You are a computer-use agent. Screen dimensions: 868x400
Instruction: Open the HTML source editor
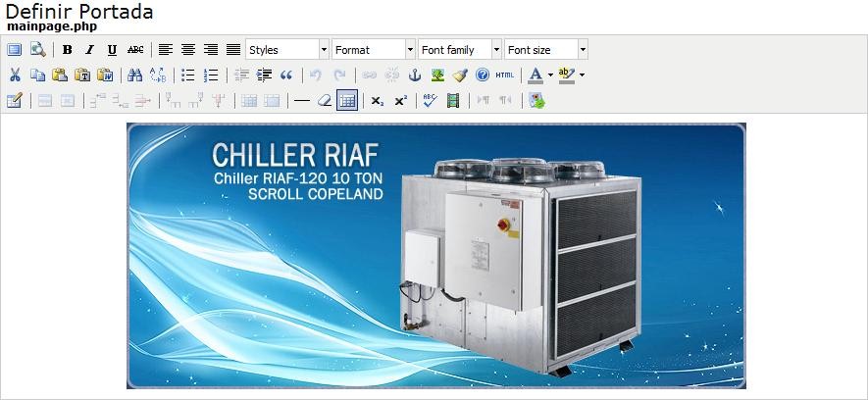coord(504,75)
